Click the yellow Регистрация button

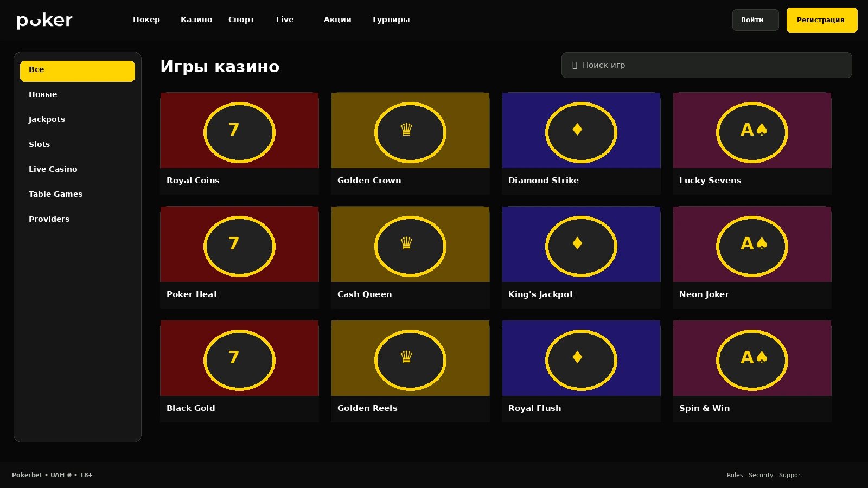coord(822,20)
